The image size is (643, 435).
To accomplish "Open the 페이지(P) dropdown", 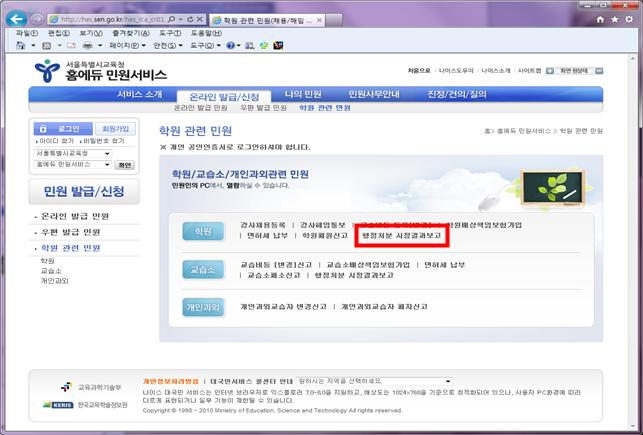I will 127,46.
